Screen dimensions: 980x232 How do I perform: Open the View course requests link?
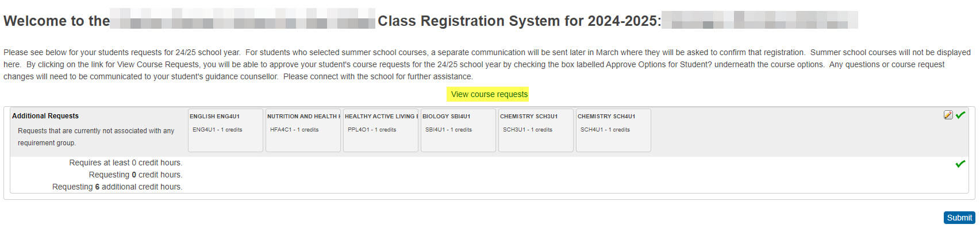(489, 94)
